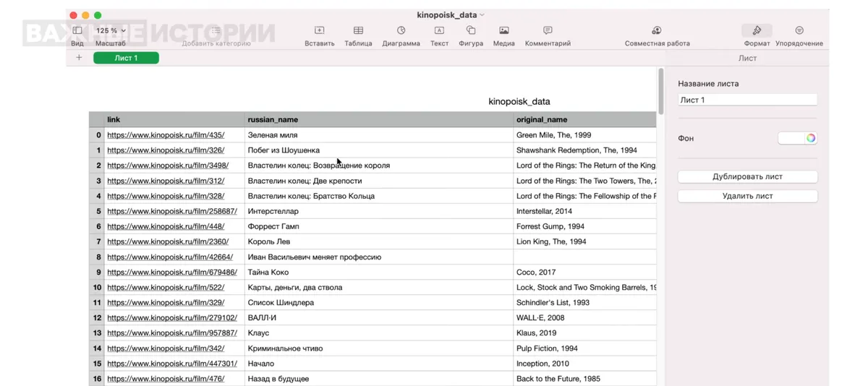Add a new sheet with the plus icon
This screenshot has height=386, width=868.
(x=79, y=58)
